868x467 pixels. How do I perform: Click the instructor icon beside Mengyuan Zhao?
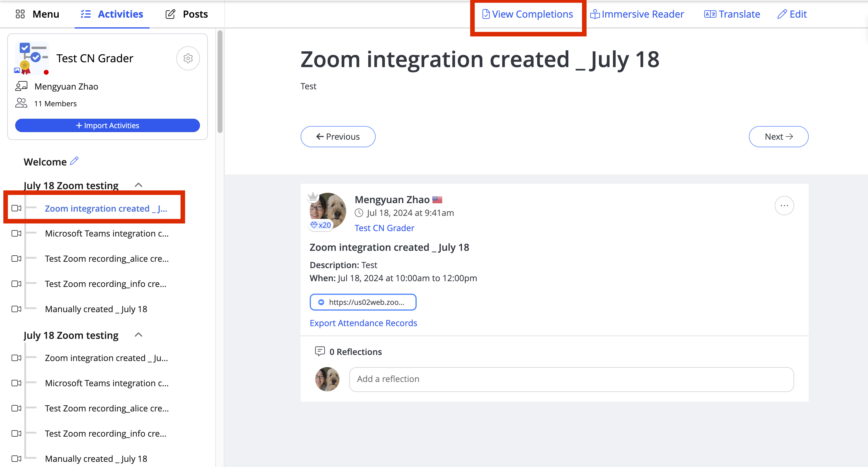point(21,86)
